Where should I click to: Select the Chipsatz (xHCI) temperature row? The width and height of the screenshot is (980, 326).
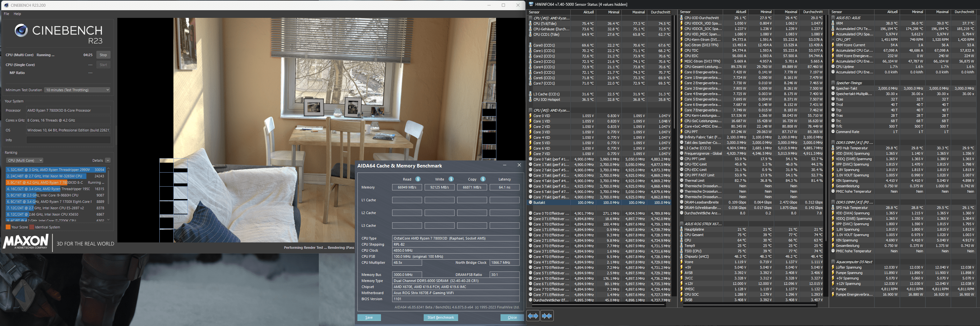751,257
